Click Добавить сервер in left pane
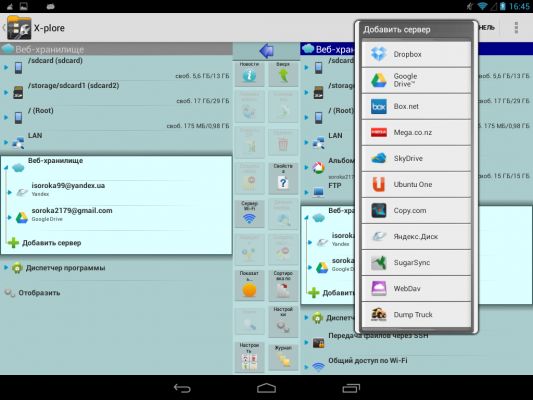Image resolution: width=533 pixels, height=400 pixels. click(51, 243)
